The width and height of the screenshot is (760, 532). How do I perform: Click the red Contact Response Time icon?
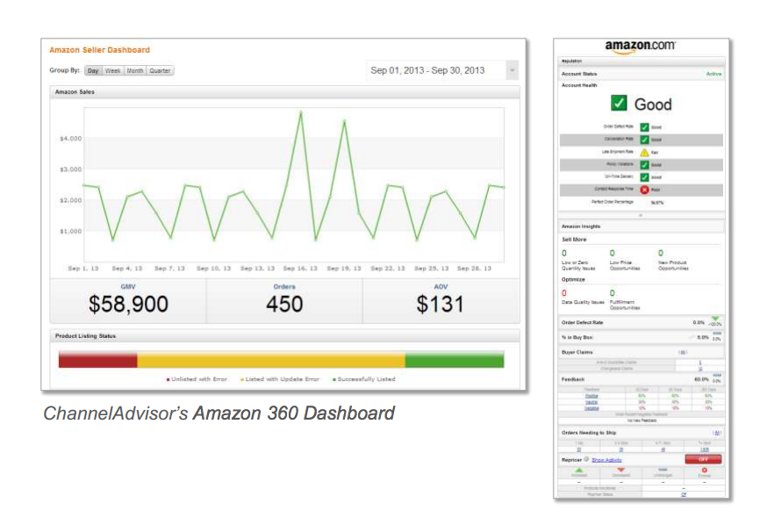click(644, 189)
